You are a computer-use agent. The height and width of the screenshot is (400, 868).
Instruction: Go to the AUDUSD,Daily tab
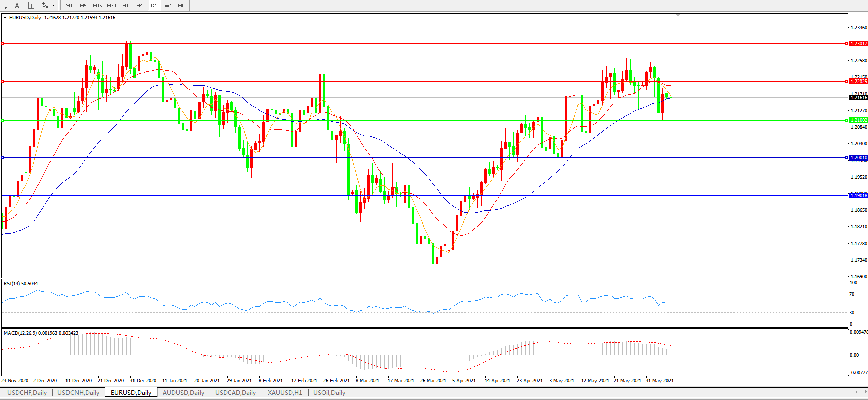[183, 392]
